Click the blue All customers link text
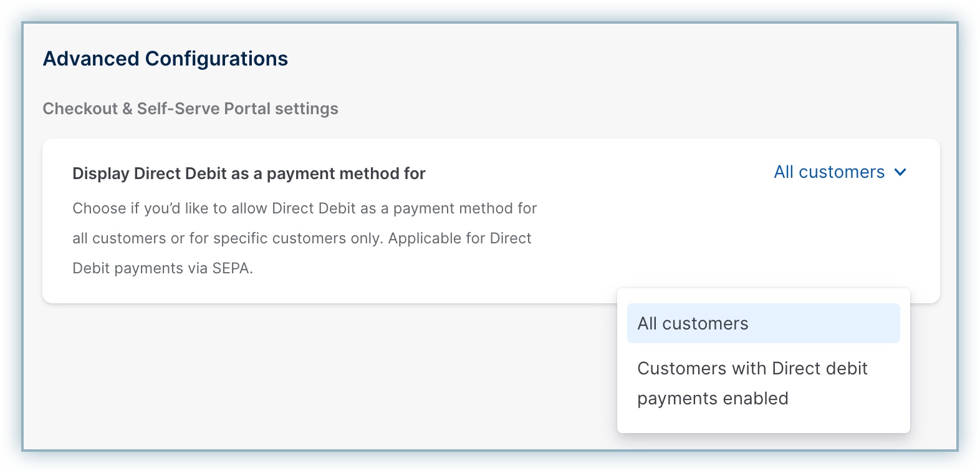Image resolution: width=980 pixels, height=473 pixels. coord(829,172)
